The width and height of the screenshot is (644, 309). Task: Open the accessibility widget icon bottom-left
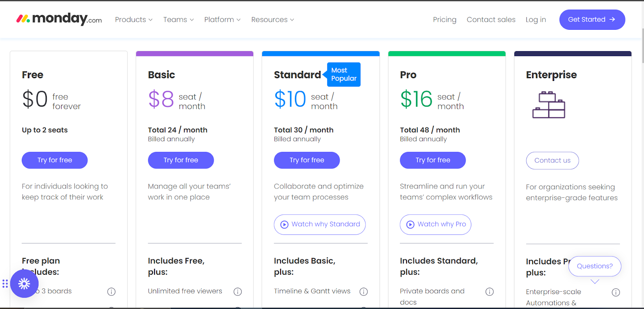25,283
